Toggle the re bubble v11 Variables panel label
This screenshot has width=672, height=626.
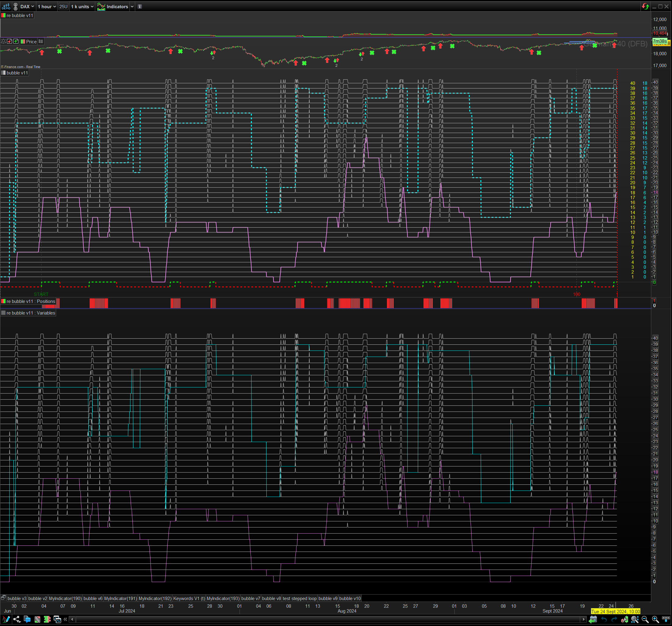[x=31, y=313]
